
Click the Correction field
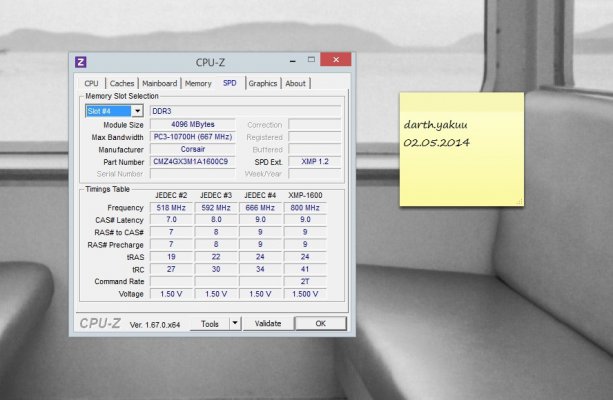[x=315, y=124]
